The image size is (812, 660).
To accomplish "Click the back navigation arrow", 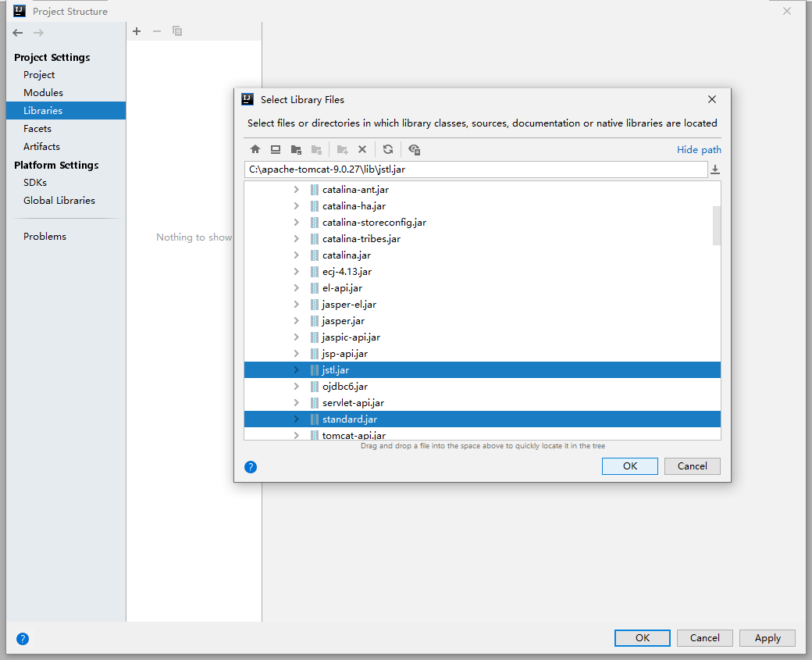I will 17,33.
